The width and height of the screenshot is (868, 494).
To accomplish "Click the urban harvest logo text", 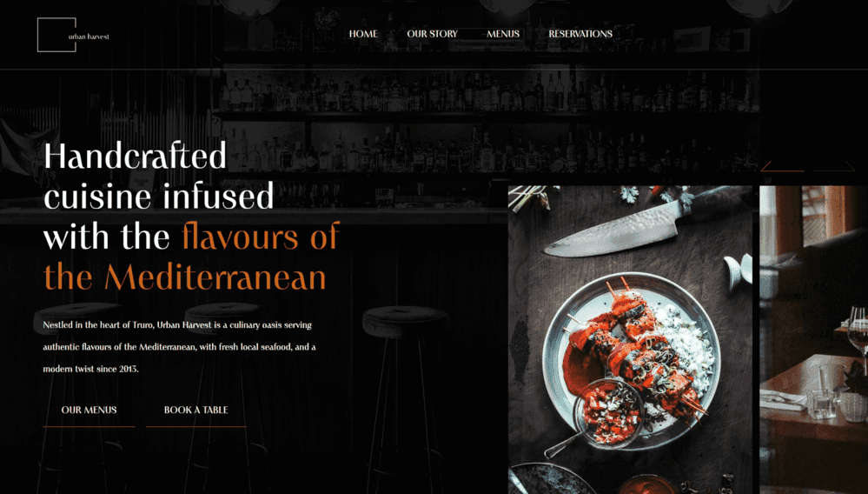I will [x=89, y=37].
